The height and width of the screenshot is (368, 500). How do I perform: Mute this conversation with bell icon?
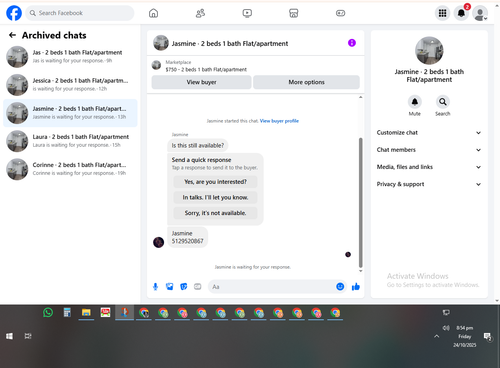415,102
